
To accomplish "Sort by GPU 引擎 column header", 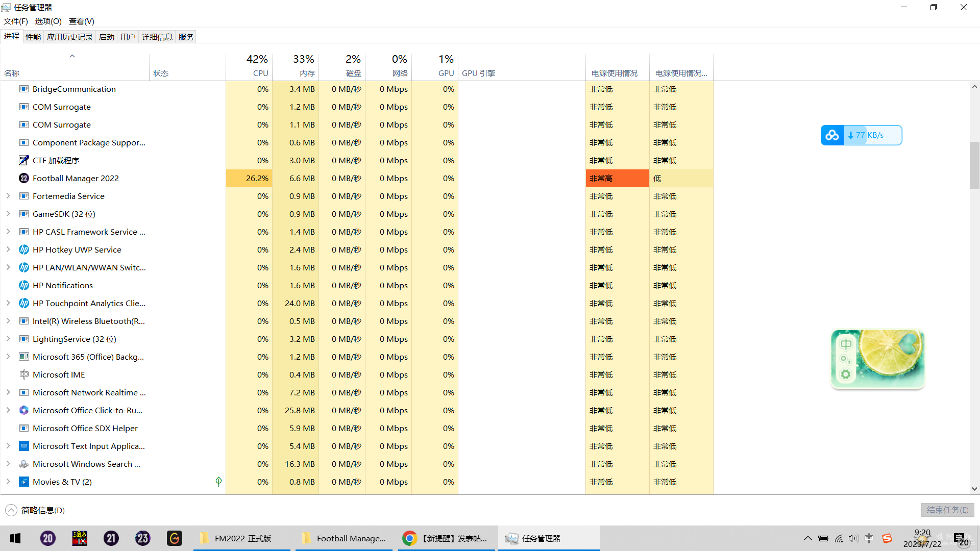I will click(522, 66).
